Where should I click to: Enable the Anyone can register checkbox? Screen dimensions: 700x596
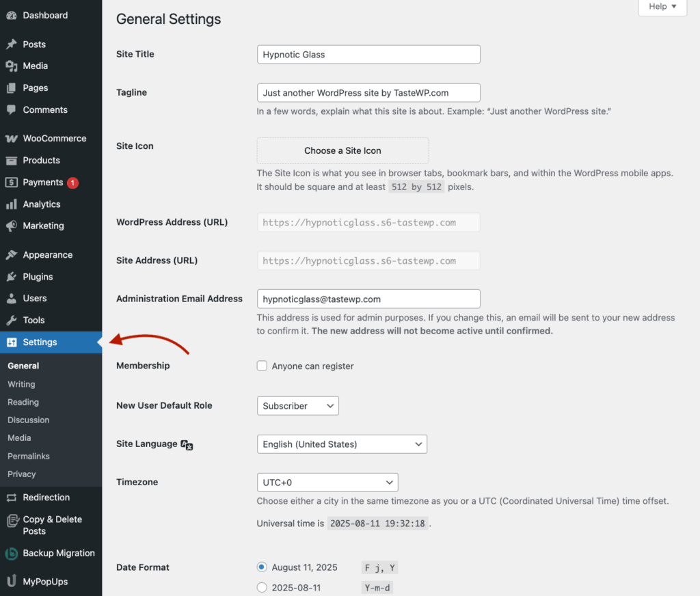pos(262,366)
